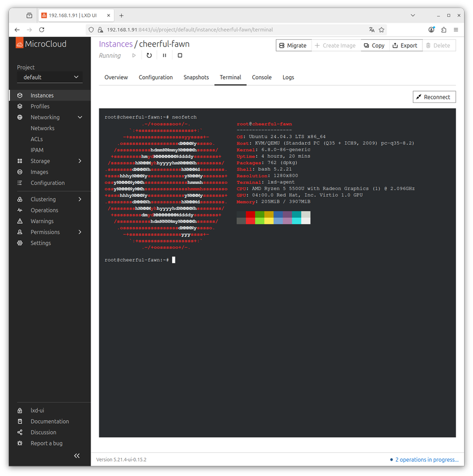The width and height of the screenshot is (473, 476).
Task: Go back in browser history
Action: pyautogui.click(x=17, y=29)
